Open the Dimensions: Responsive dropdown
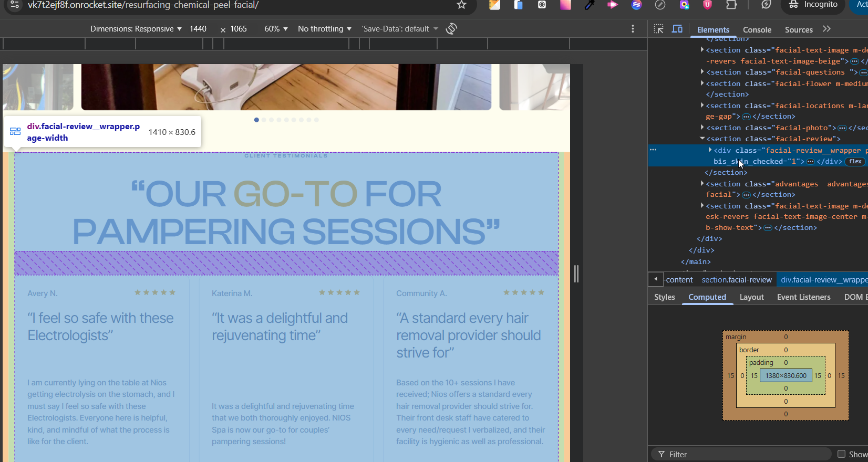The width and height of the screenshot is (868, 462). tap(136, 29)
